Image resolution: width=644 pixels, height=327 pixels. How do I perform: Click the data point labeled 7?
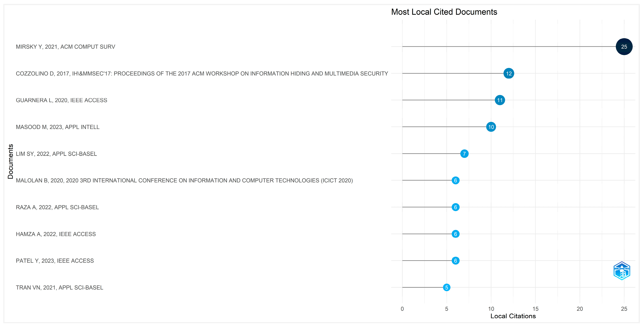coord(464,154)
